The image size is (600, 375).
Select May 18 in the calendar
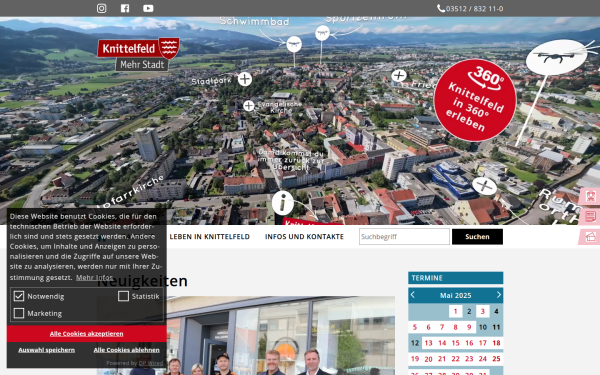point(496,343)
